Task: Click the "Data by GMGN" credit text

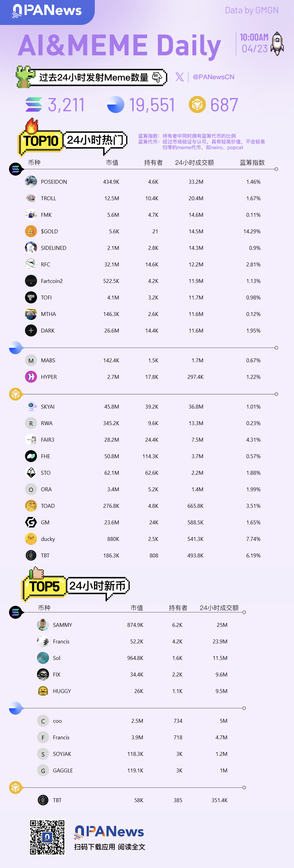Action: pos(252,11)
